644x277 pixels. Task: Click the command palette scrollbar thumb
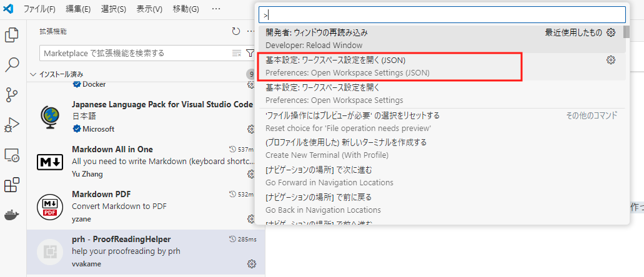[627, 32]
